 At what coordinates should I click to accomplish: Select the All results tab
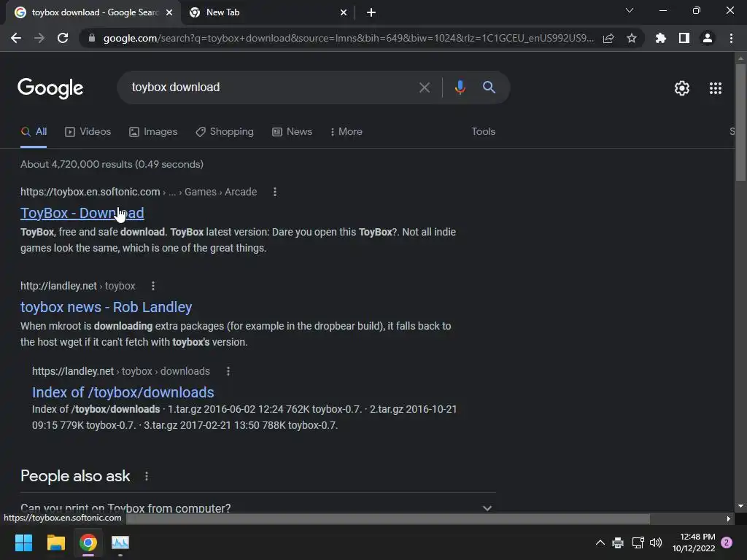34,132
